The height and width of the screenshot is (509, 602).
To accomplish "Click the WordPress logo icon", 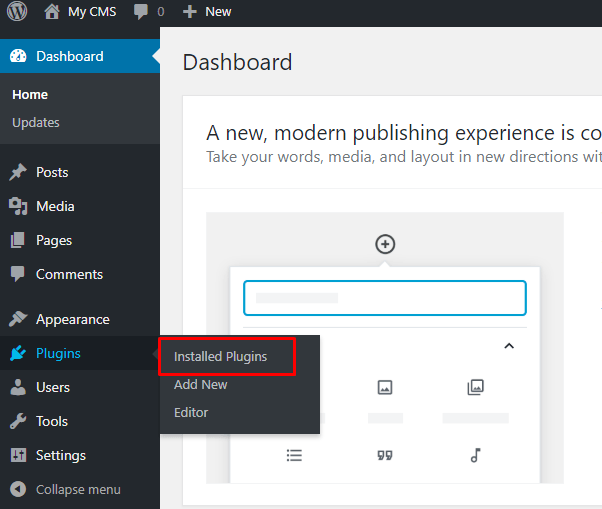I will [x=17, y=12].
